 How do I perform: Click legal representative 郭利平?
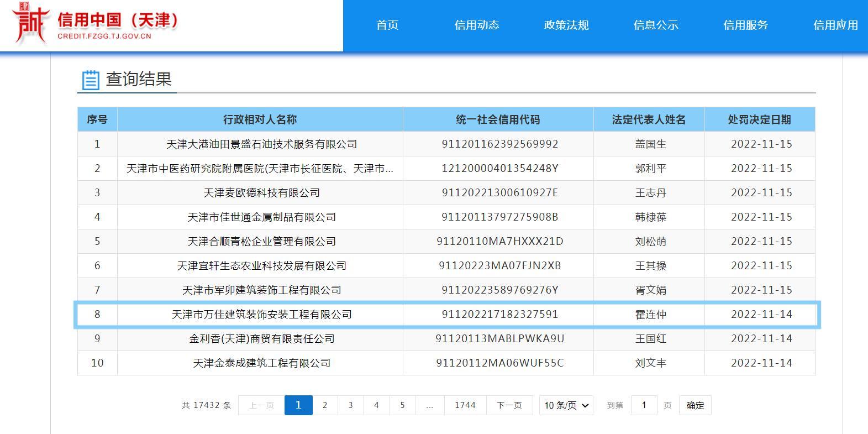(x=651, y=169)
